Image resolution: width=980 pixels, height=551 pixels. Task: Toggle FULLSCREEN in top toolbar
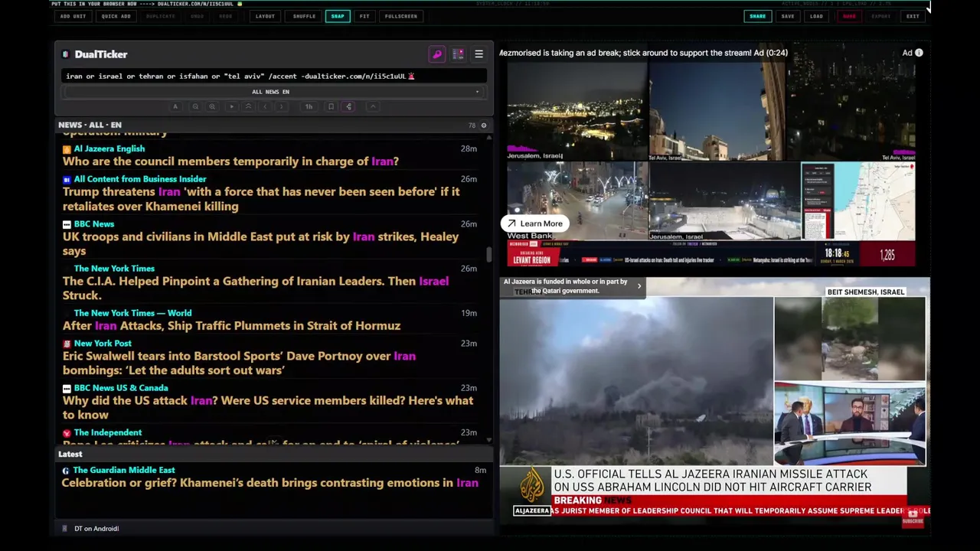[x=401, y=16]
